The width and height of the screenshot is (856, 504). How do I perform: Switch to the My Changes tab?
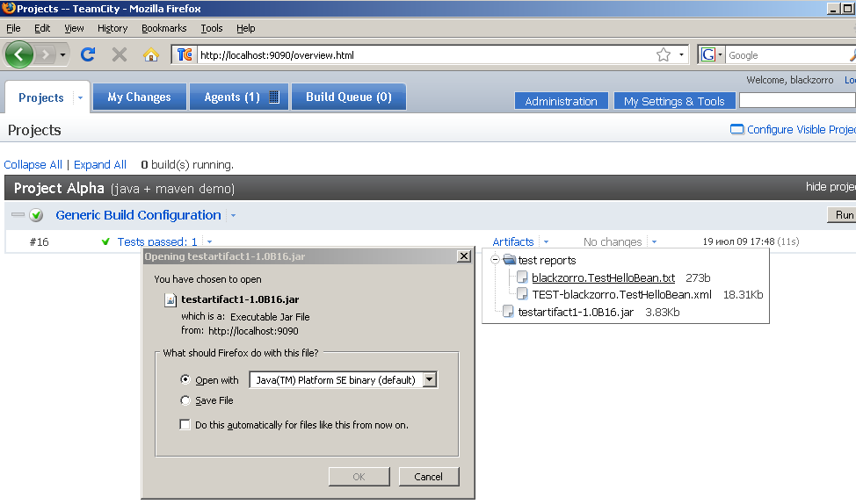[139, 97]
